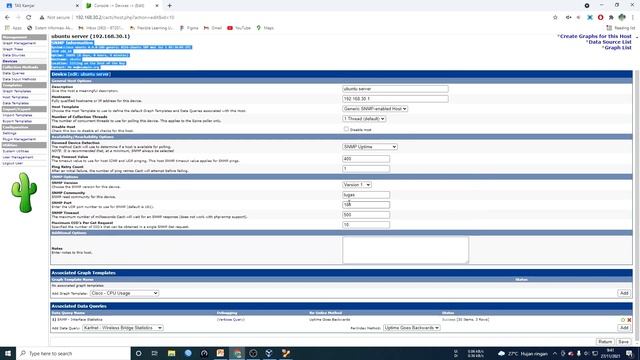640x360 pixels.
Task: Open File Explorer from the taskbar
Action: coord(171,353)
